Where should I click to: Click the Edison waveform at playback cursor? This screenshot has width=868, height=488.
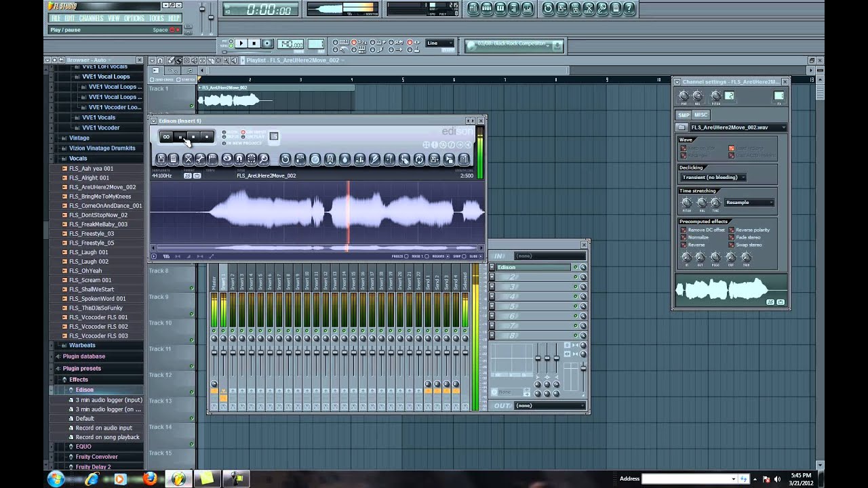coord(349,211)
